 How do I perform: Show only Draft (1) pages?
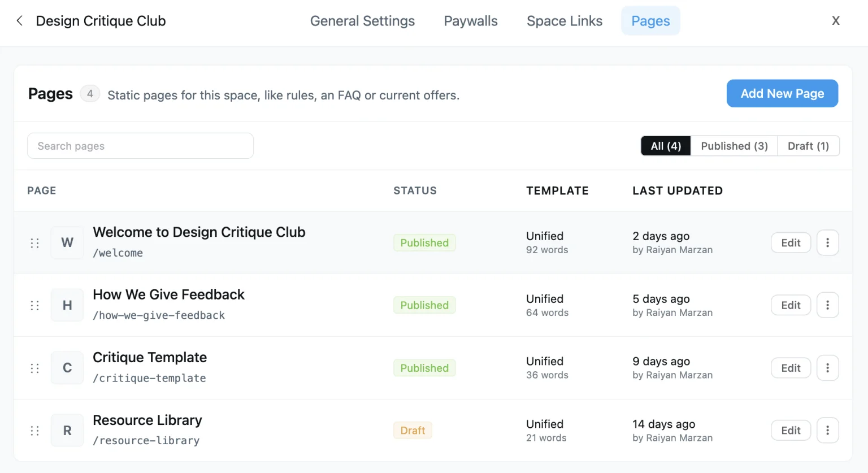(x=808, y=146)
